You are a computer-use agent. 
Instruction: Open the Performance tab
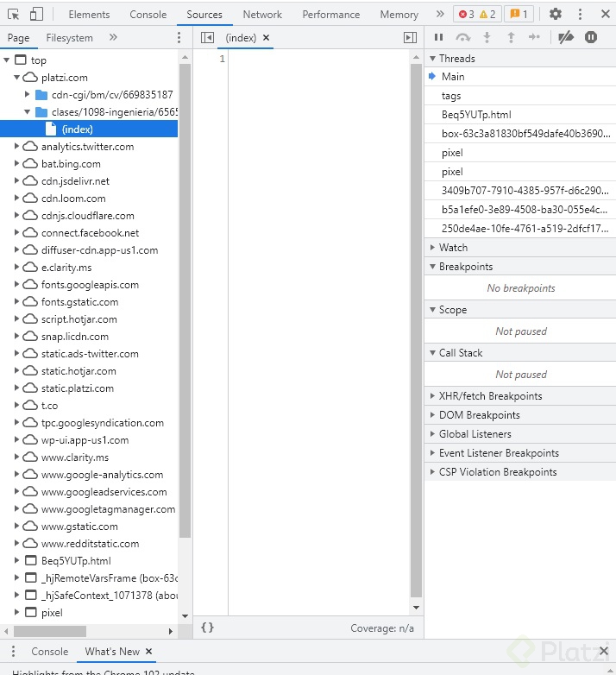pyautogui.click(x=330, y=14)
